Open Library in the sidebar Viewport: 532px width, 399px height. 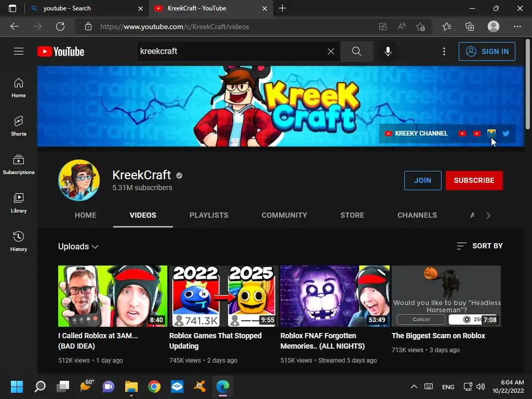[x=19, y=203]
